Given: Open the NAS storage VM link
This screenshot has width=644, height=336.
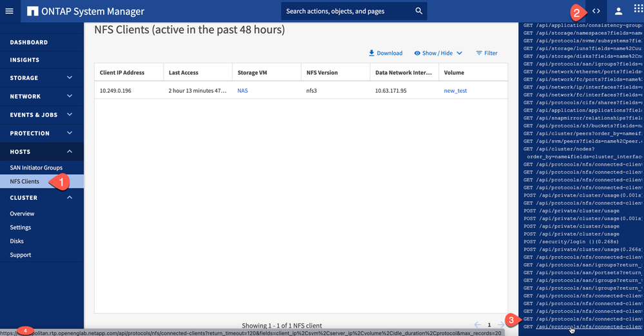Looking at the screenshot, I should click(x=242, y=91).
